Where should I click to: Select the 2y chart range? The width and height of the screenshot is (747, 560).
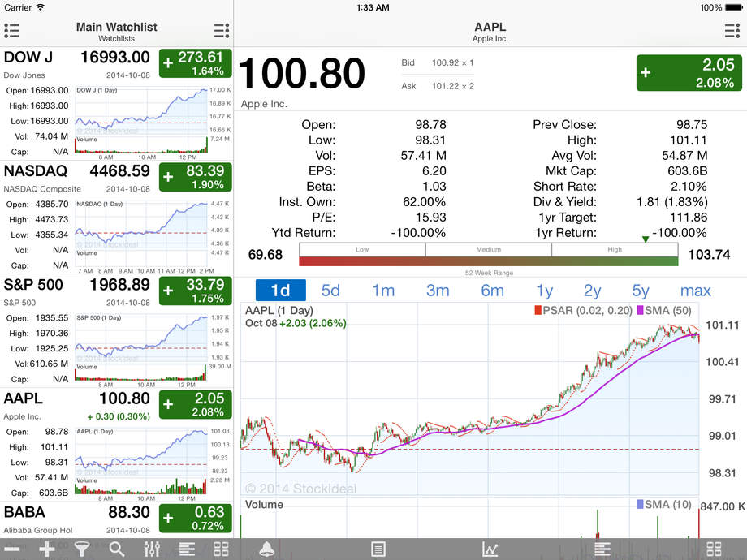tap(592, 290)
